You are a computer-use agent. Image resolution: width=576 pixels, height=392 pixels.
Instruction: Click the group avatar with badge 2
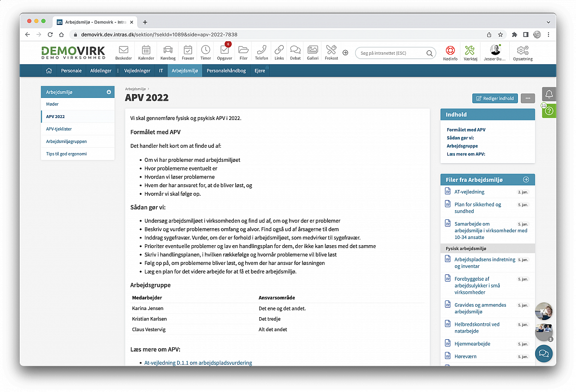[x=544, y=332]
